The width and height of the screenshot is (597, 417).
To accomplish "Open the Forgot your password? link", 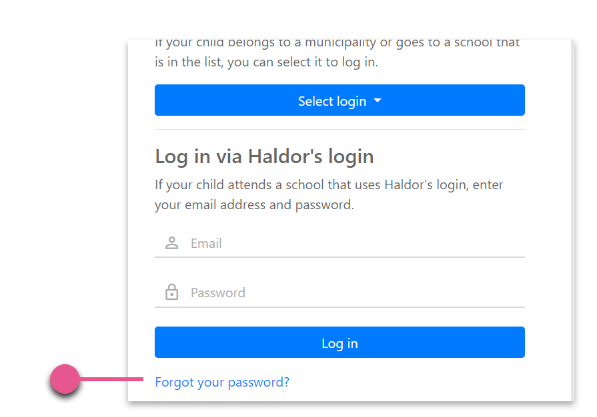I will (x=222, y=382).
